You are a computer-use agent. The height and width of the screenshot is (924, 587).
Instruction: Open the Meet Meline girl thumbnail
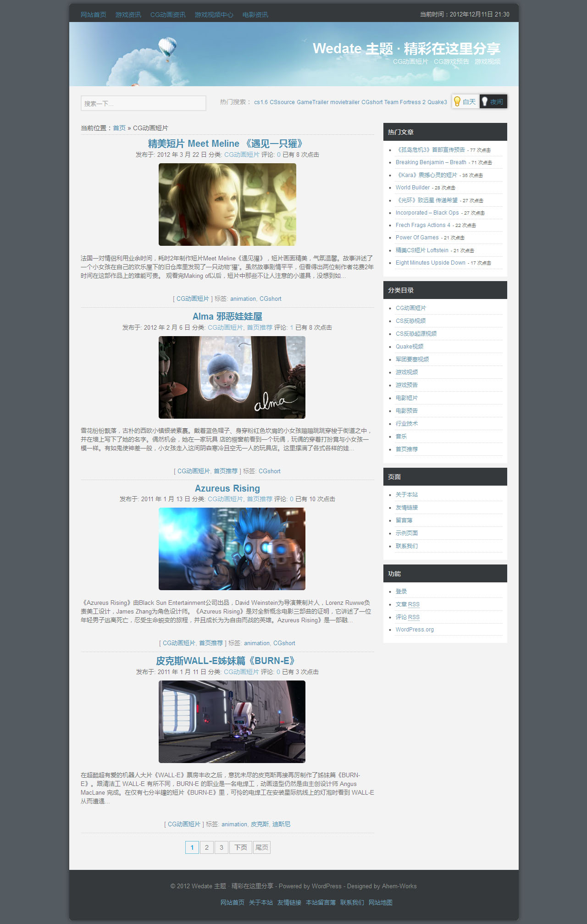coord(227,205)
